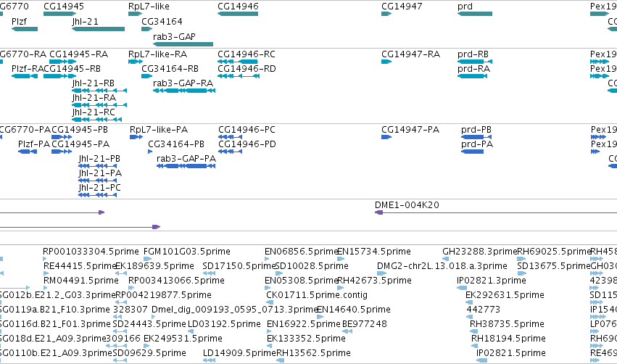Open the CG34164 gene label
The image size is (617, 364).
[x=162, y=21]
